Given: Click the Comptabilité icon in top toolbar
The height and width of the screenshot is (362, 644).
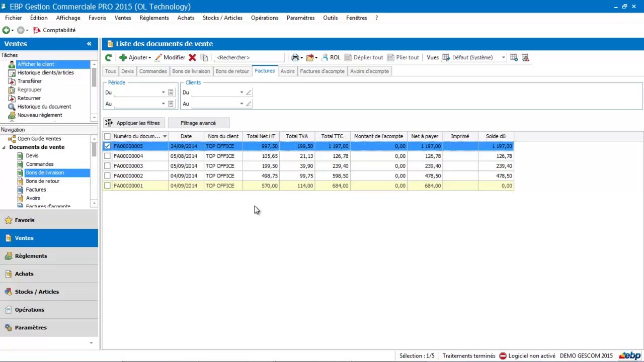Looking at the screenshot, I should pyautogui.click(x=37, y=30).
